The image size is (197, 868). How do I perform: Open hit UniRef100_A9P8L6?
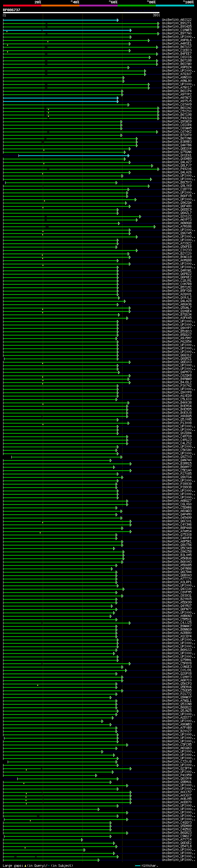coord(177,40)
